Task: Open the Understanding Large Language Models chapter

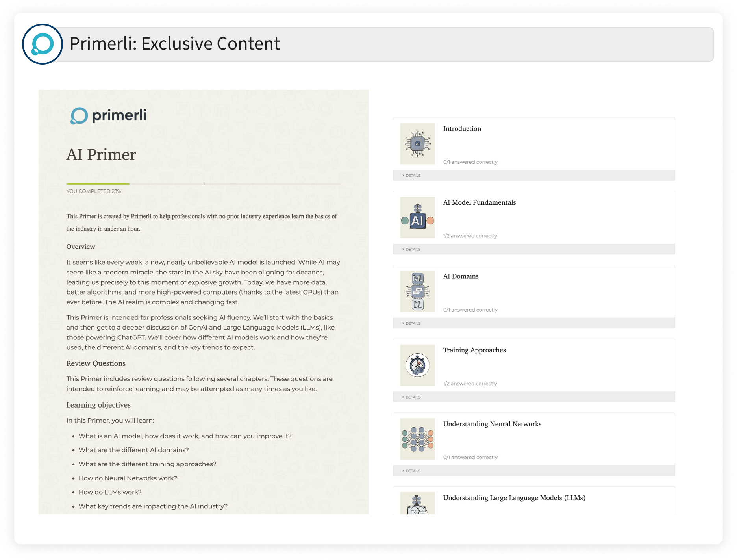Action: [514, 498]
